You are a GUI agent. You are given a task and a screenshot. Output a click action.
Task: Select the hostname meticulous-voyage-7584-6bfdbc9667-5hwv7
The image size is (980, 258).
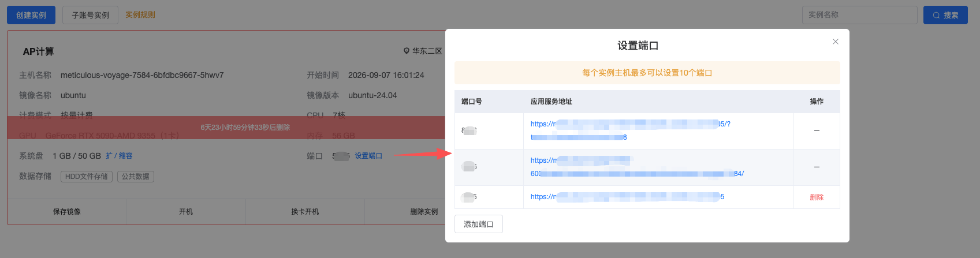click(x=142, y=75)
